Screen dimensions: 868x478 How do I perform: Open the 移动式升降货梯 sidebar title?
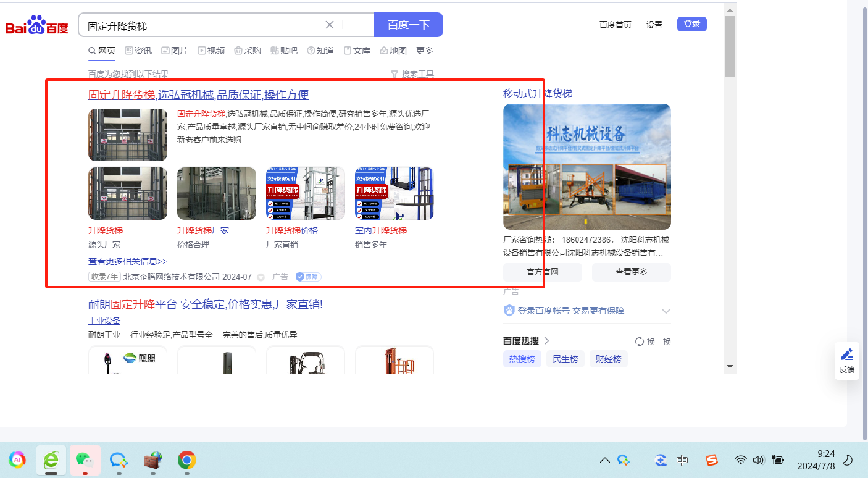538,94
